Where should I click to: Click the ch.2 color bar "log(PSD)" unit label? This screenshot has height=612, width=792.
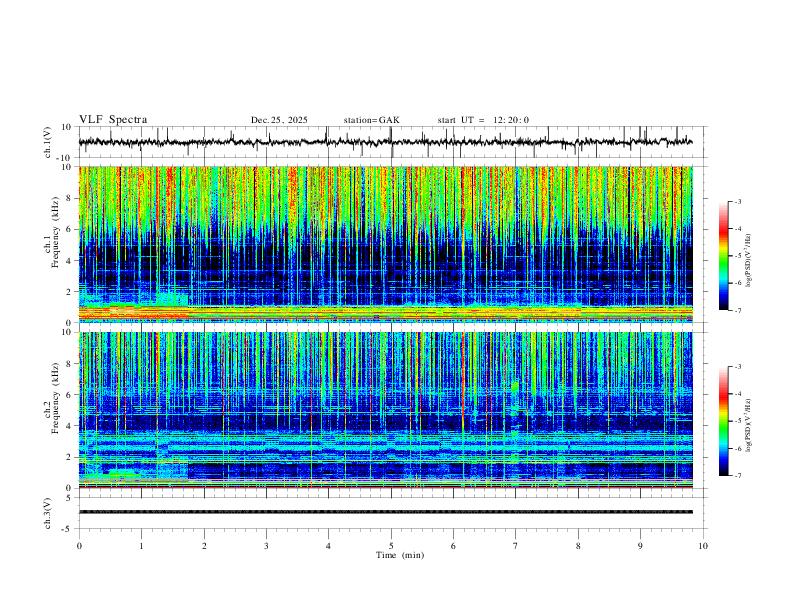pyautogui.click(x=749, y=425)
